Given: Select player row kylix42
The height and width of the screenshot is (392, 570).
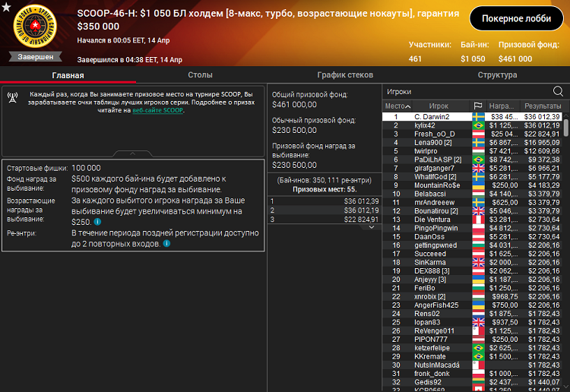Looking at the screenshot, I should point(472,125).
